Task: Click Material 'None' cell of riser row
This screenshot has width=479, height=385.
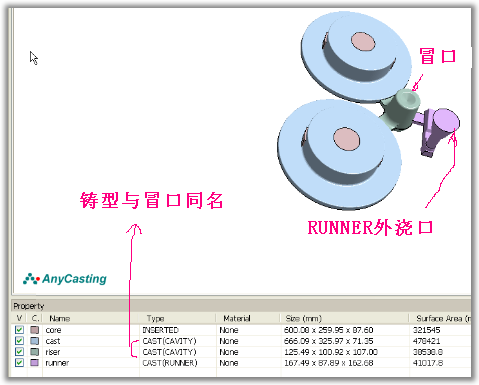Action: [229, 352]
